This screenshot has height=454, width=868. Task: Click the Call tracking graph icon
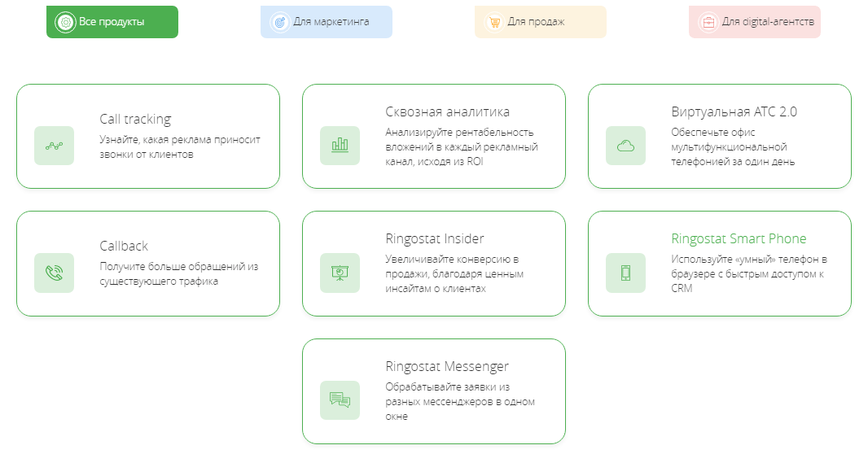[x=54, y=146]
